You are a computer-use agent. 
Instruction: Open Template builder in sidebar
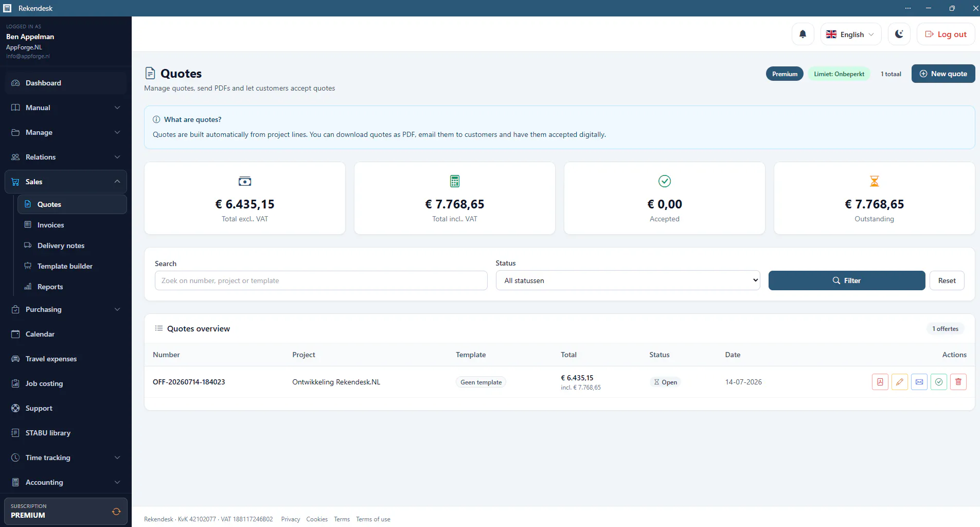[x=72, y=266]
